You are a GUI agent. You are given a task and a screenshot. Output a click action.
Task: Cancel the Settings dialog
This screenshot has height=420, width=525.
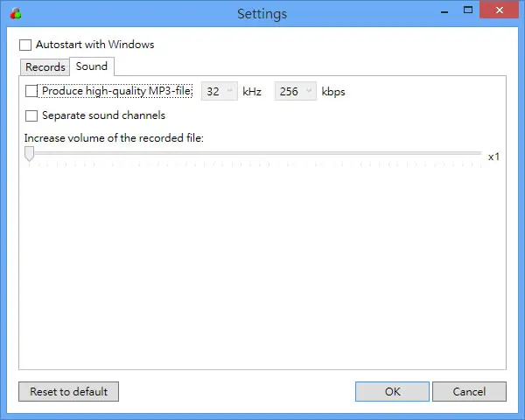[x=469, y=391]
